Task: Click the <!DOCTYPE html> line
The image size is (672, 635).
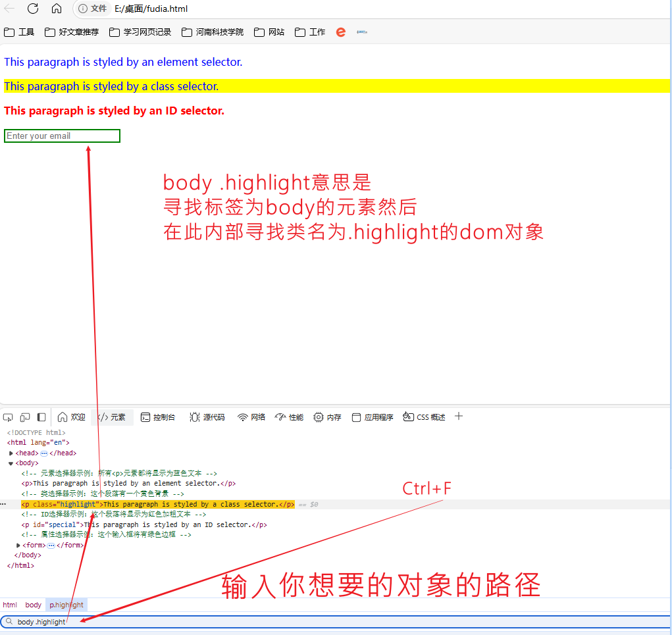Action: click(36, 433)
